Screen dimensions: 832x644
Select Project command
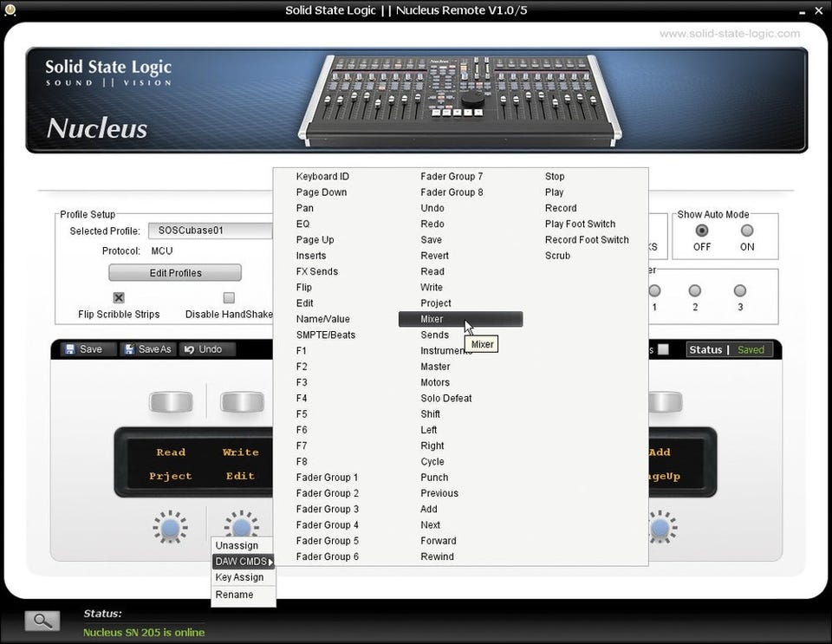coord(436,302)
